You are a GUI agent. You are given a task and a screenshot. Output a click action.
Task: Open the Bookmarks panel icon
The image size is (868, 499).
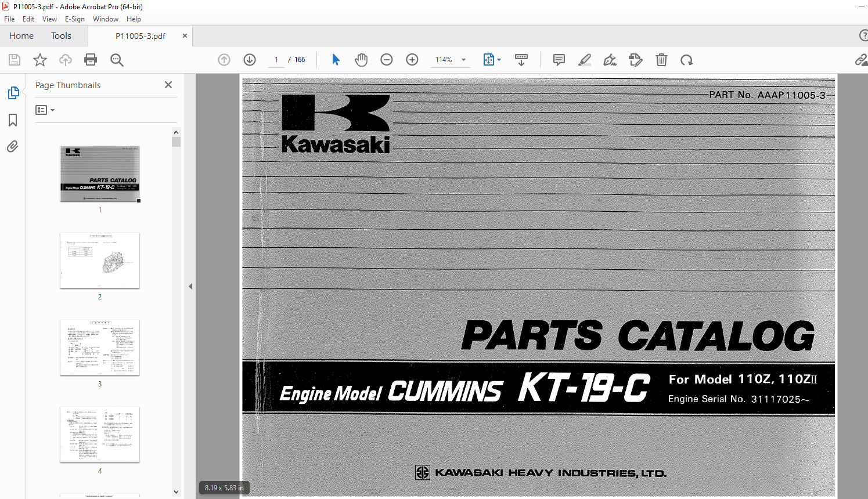[x=13, y=120]
